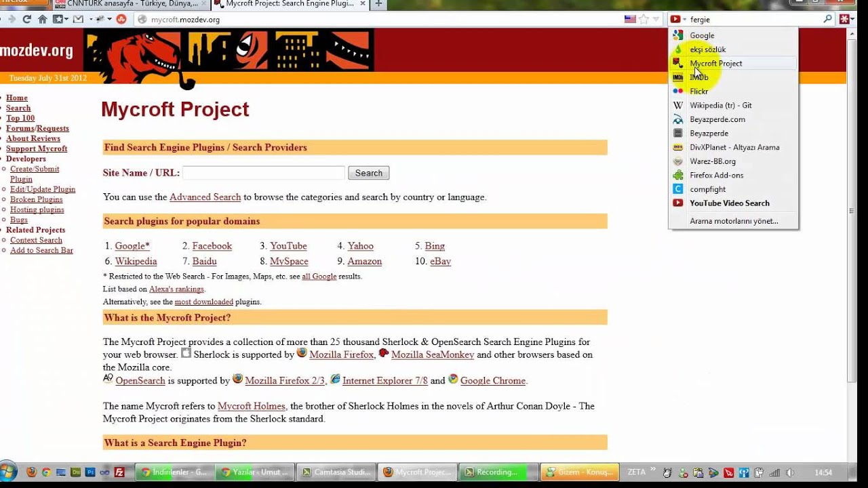Open the YouTube plugin link
Screen dimensions: 868x488
288,246
